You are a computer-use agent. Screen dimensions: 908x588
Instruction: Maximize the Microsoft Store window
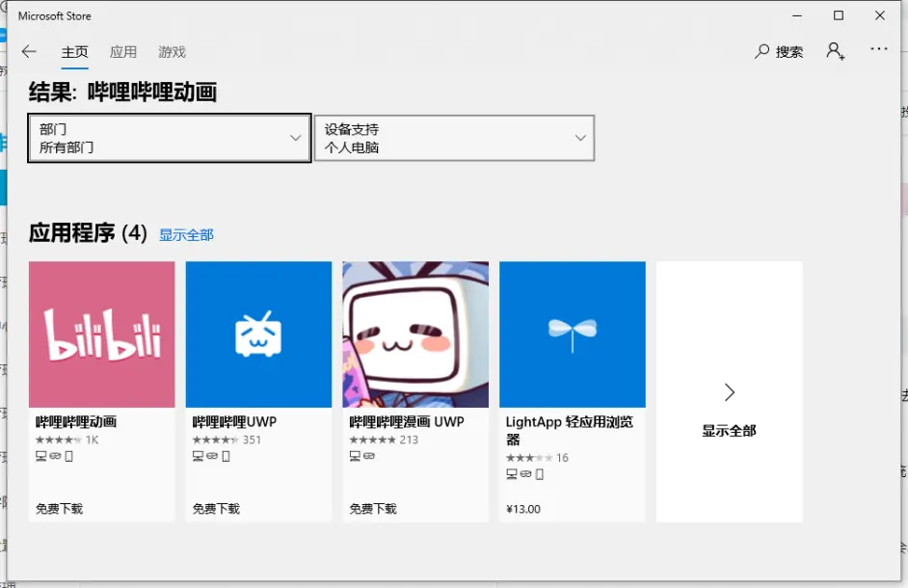[839, 15]
